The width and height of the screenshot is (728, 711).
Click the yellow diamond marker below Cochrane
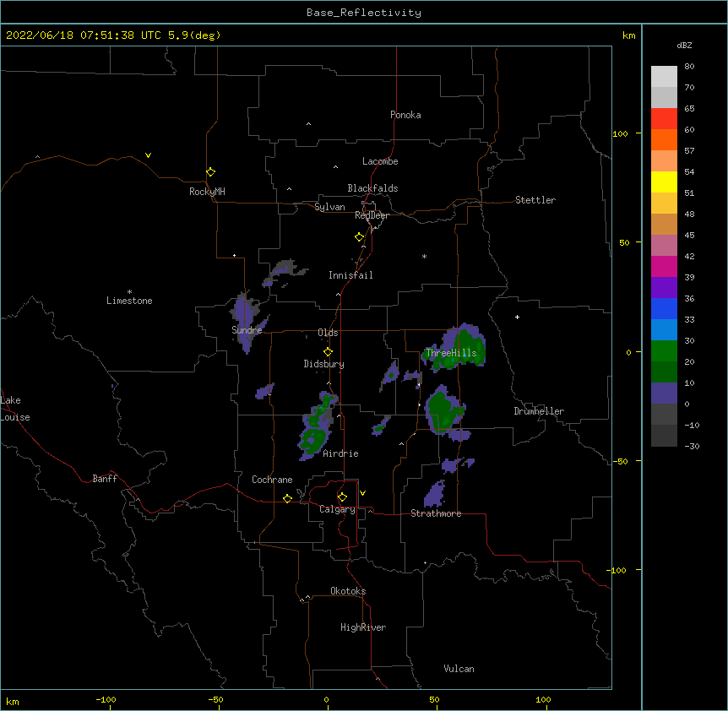pos(287,498)
